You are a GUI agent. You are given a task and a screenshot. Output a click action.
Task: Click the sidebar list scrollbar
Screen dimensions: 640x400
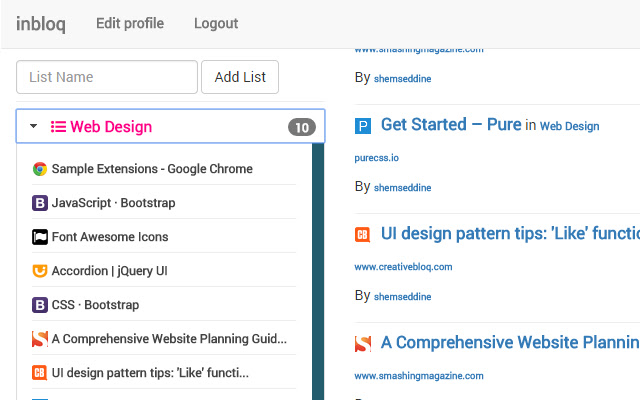[x=318, y=271]
